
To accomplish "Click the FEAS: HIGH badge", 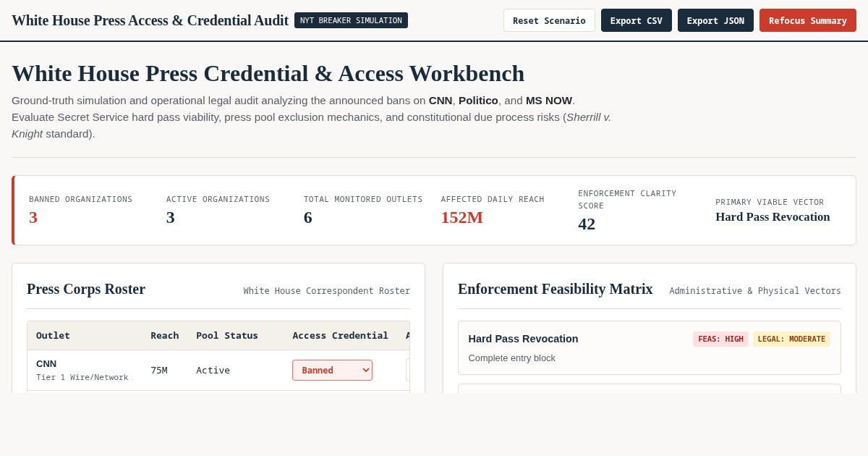I will click(x=720, y=339).
